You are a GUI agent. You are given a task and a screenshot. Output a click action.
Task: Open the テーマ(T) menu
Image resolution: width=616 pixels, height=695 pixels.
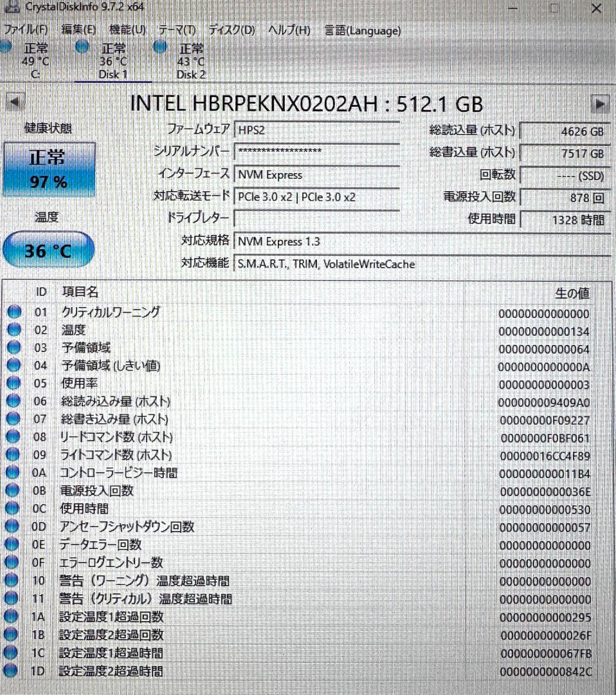tap(177, 30)
